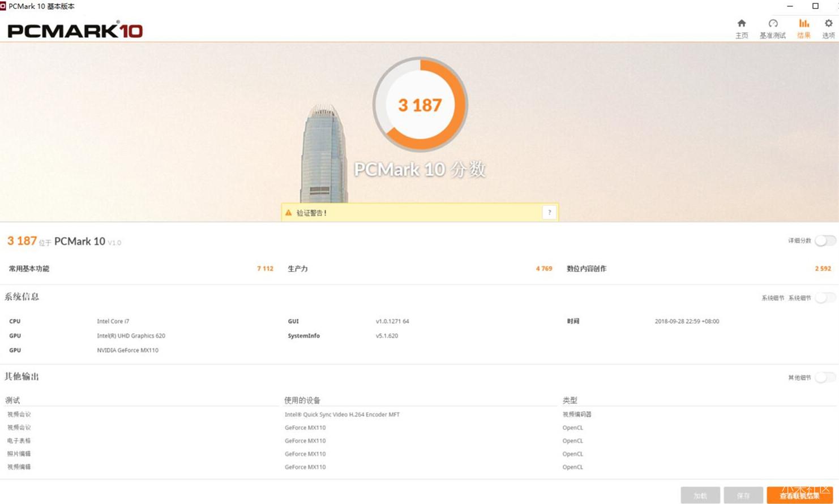Select Digital Content Creation score 2 592

pyautogui.click(x=823, y=269)
